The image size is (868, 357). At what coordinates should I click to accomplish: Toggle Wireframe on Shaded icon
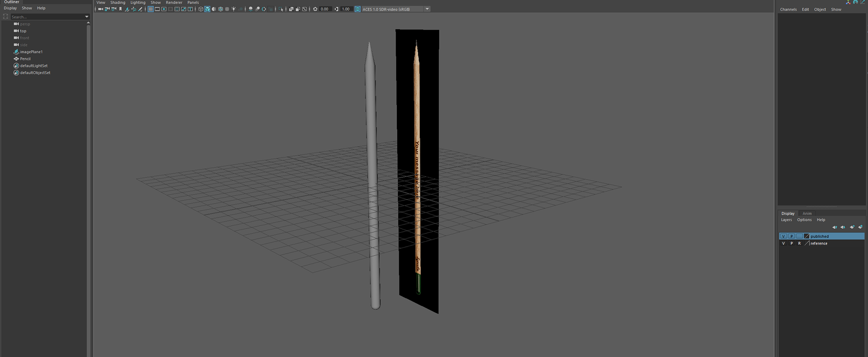[x=221, y=9]
